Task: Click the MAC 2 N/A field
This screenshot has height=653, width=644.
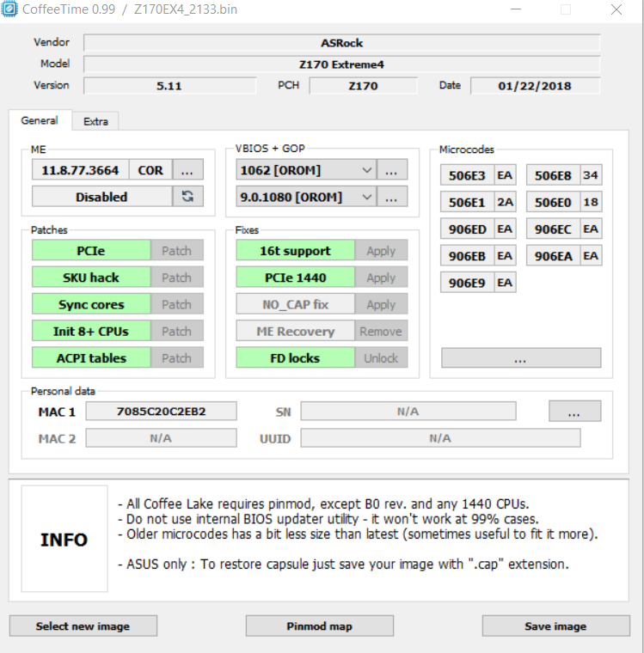Action: (162, 438)
